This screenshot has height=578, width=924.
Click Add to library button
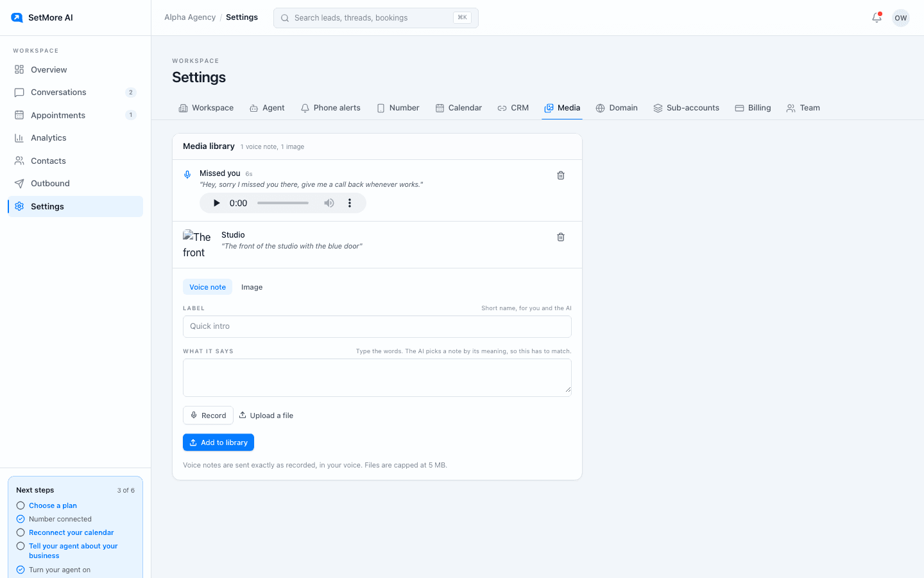[218, 442]
